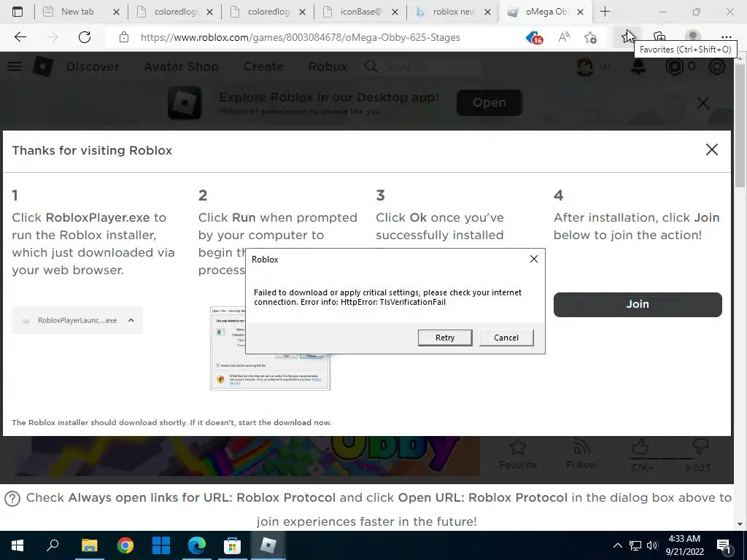Click the roblox.com URL address field
The width and height of the screenshot is (747, 560).
[300, 37]
